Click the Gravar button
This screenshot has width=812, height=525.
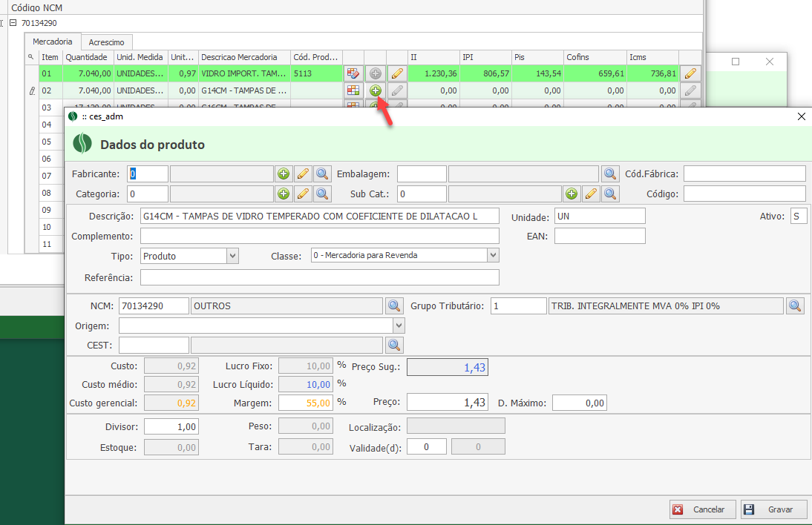click(x=773, y=509)
